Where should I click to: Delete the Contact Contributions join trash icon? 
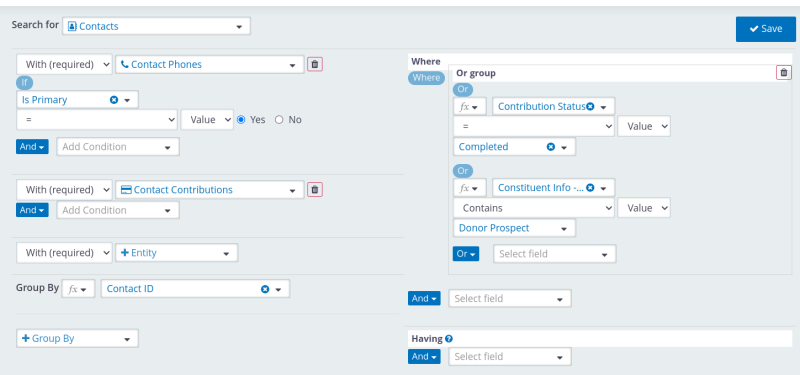click(x=315, y=190)
